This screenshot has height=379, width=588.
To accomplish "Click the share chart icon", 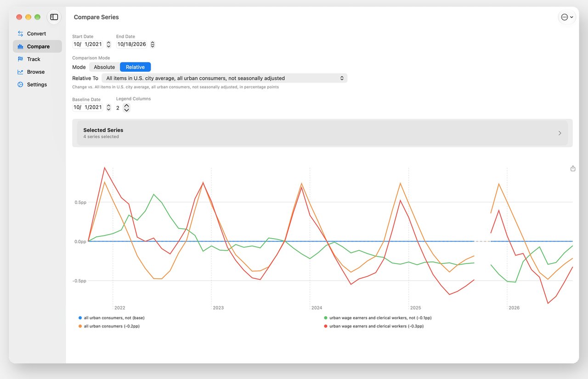I will click(x=573, y=168).
